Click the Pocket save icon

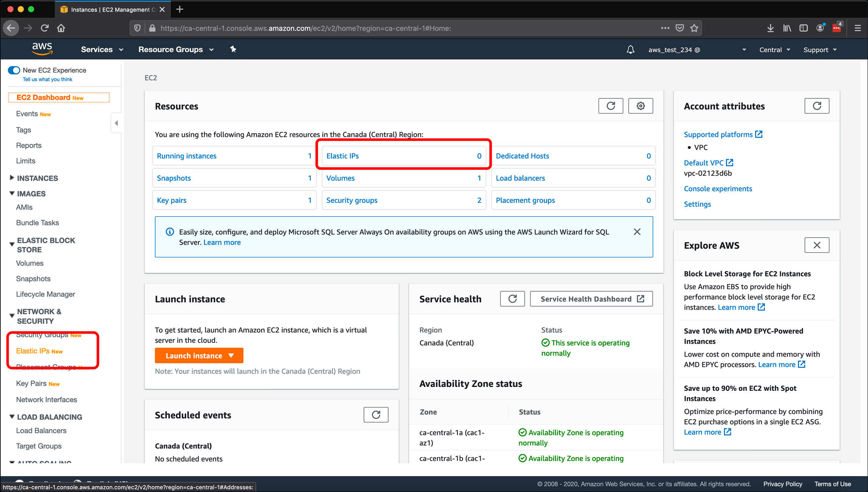tap(680, 28)
